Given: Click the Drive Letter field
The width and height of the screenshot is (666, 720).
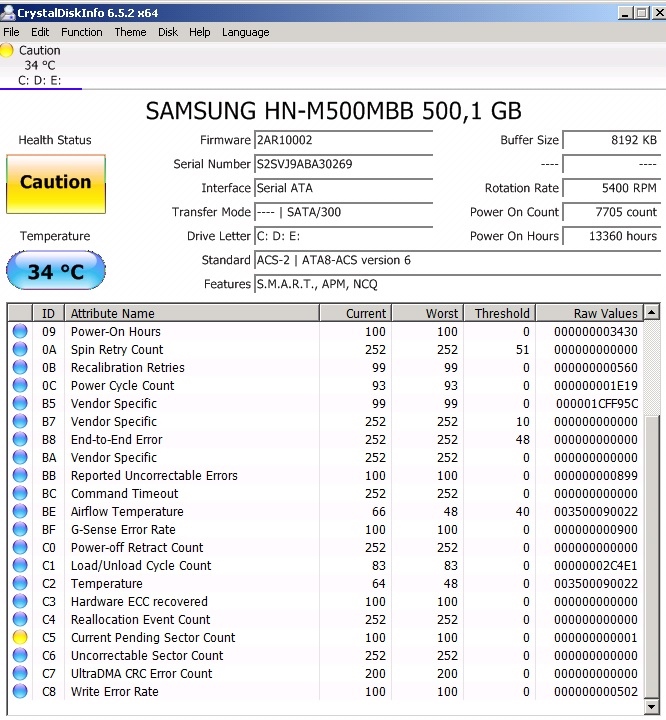Looking at the screenshot, I should click(344, 236).
